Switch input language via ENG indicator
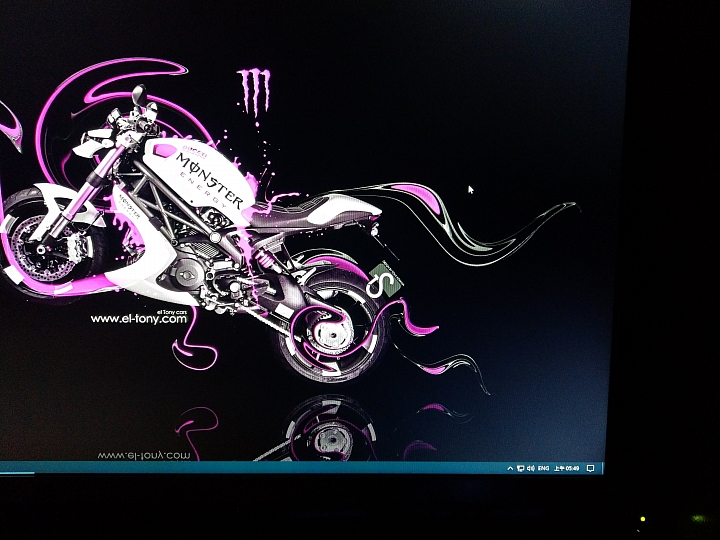The height and width of the screenshot is (540, 720). [544, 468]
